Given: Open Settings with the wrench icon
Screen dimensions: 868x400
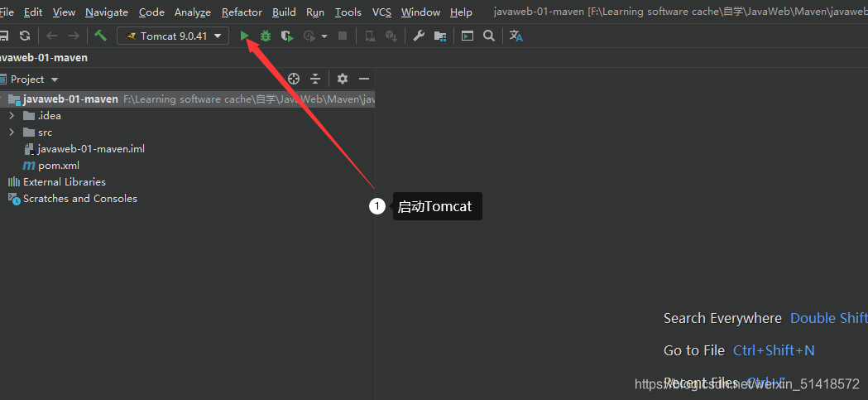Looking at the screenshot, I should click(x=419, y=36).
